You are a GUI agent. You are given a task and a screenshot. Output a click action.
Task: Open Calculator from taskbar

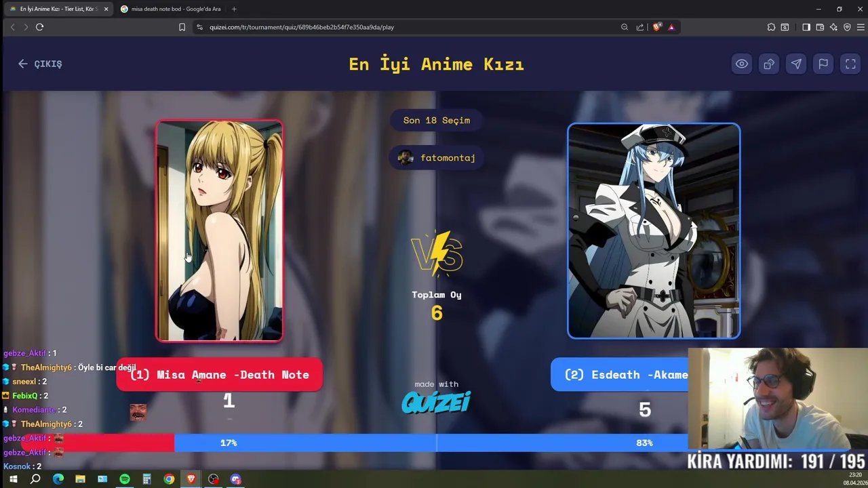click(x=146, y=479)
